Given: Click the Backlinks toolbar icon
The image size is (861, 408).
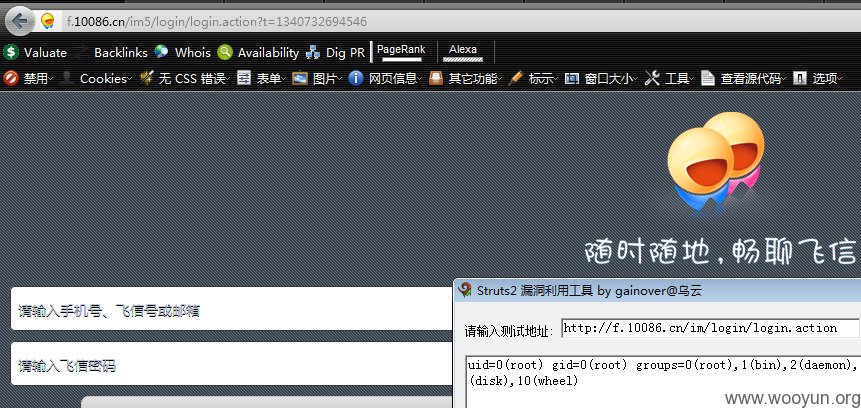Looking at the screenshot, I should click(81, 53).
